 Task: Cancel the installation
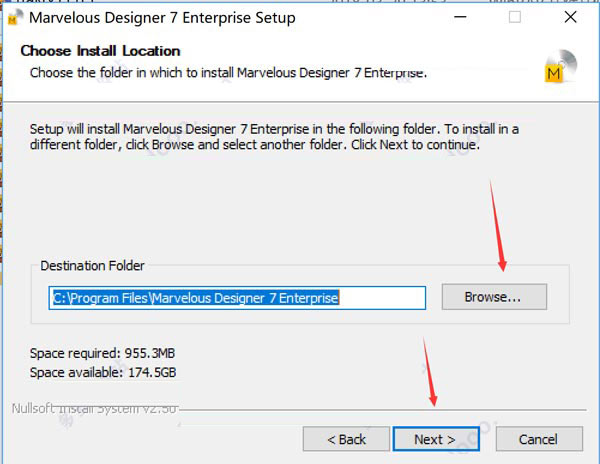(x=538, y=439)
